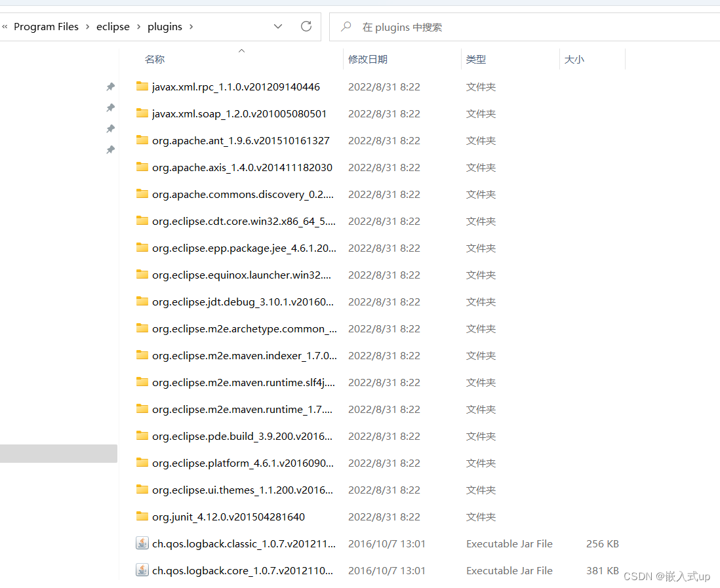Click the 2016/10/7 13:01 date of logback.core
Screen dimensions: 720x588
coord(387,570)
